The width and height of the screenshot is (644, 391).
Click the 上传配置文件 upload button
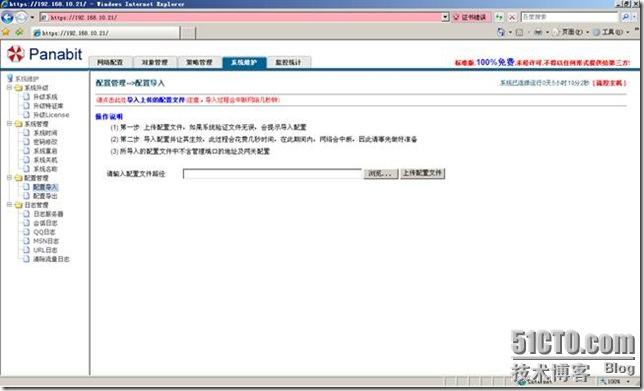coord(423,173)
